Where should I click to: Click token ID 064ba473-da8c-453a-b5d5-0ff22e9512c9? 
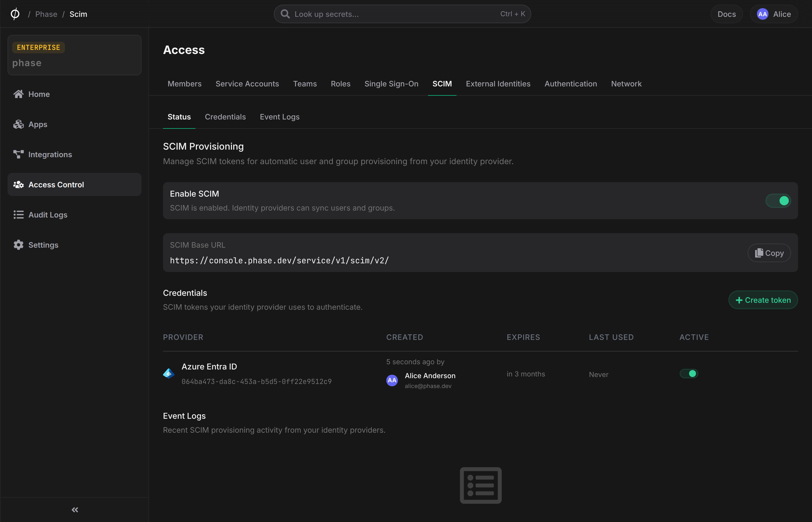(257, 381)
